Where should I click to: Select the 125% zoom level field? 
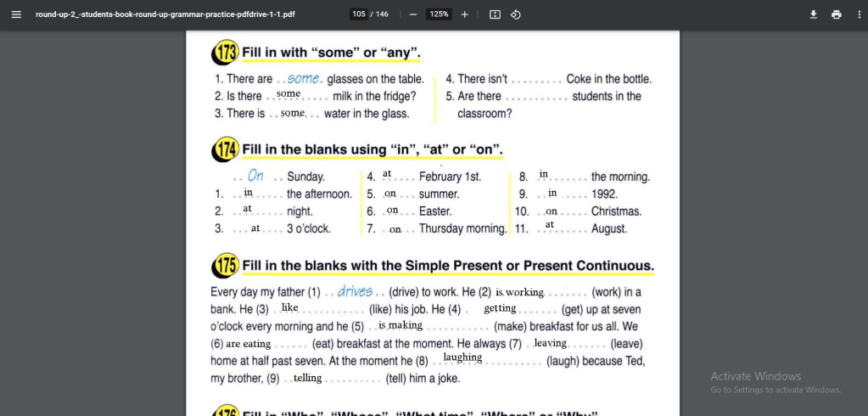[x=439, y=14]
